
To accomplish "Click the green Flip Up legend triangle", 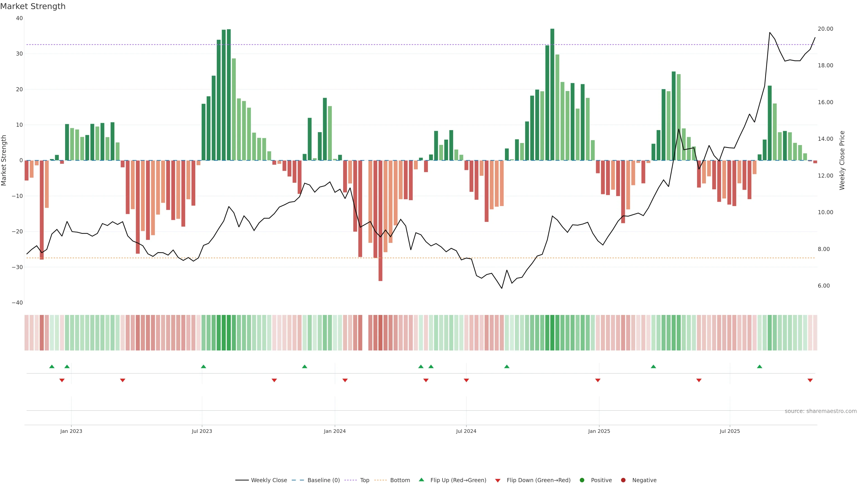I will 421,480.
